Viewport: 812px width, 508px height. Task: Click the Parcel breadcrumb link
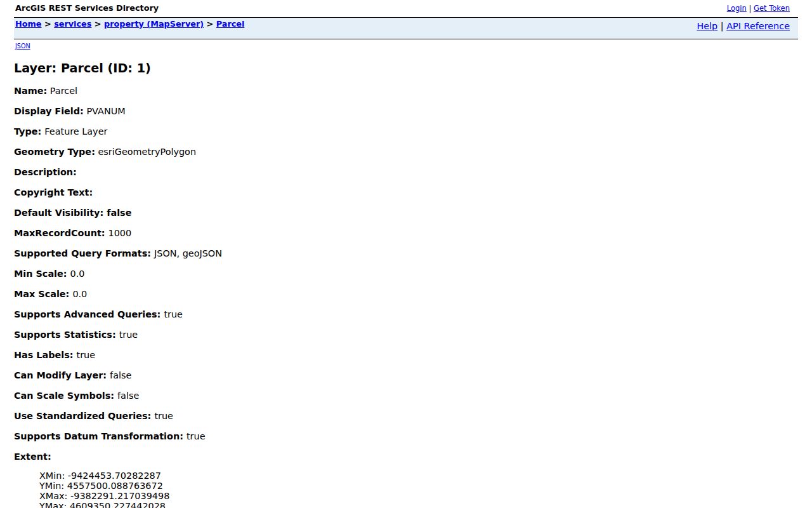[x=230, y=24]
